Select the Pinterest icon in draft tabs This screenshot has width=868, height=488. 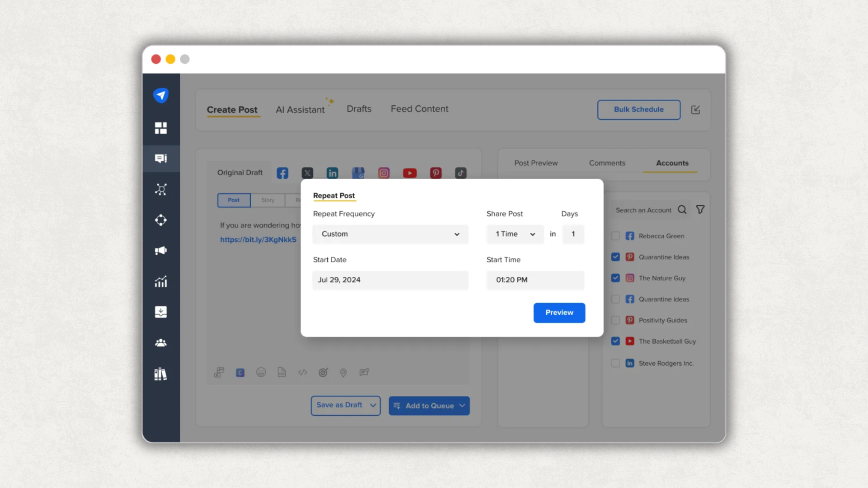(436, 173)
